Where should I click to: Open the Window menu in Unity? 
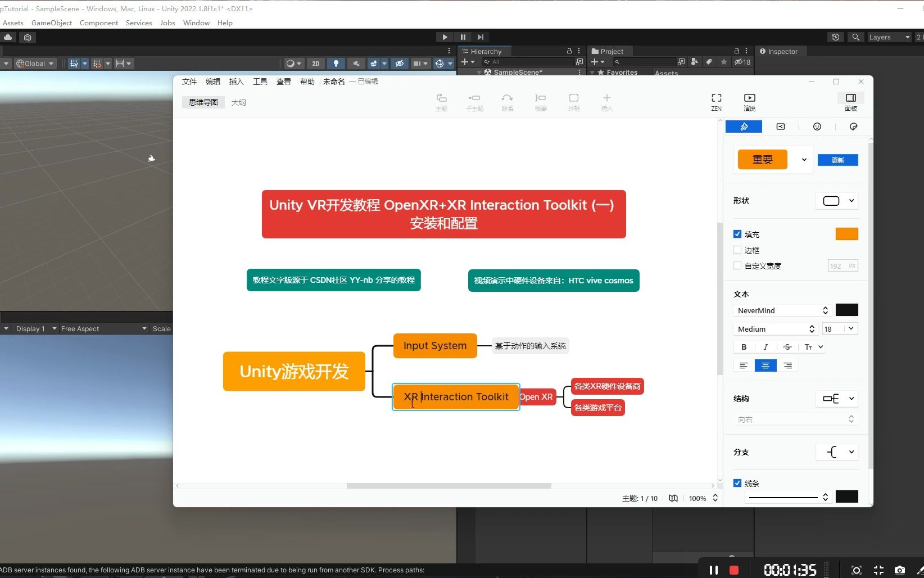(x=196, y=23)
